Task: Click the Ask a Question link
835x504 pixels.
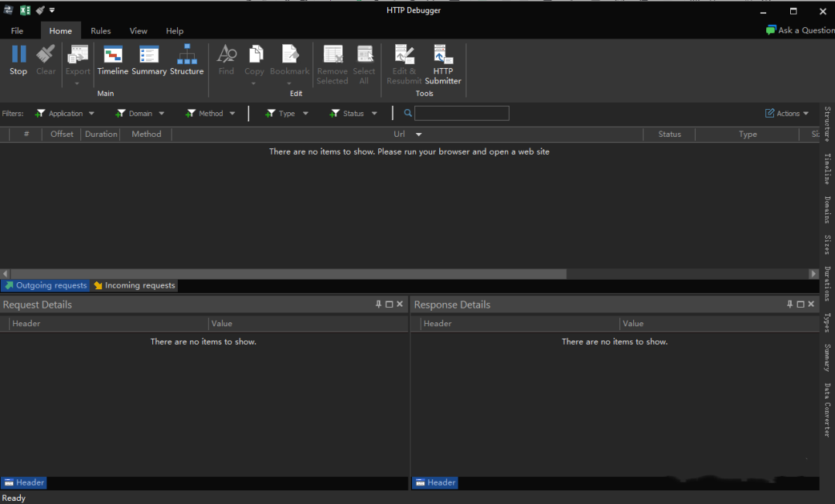Action: (x=800, y=30)
